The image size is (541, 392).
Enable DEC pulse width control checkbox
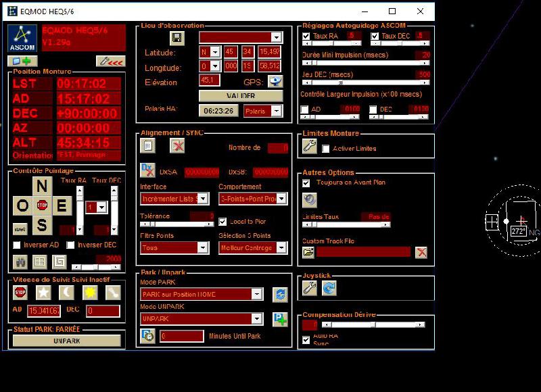(373, 109)
